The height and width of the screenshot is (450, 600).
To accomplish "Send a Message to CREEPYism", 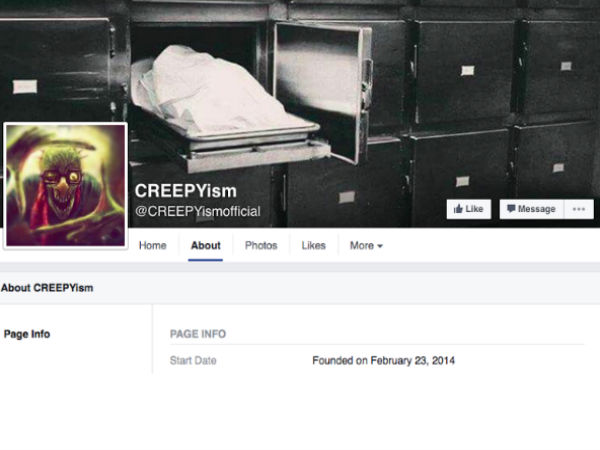I will tap(532, 209).
